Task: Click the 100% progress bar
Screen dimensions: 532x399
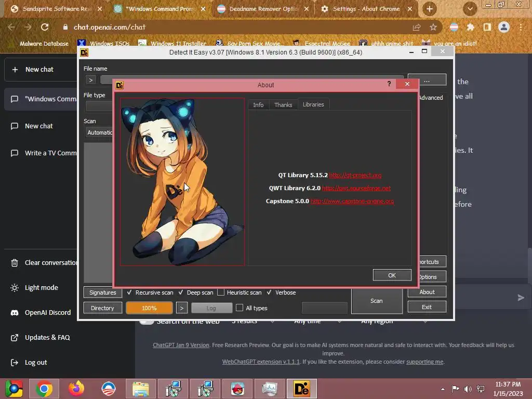Action: (x=149, y=308)
